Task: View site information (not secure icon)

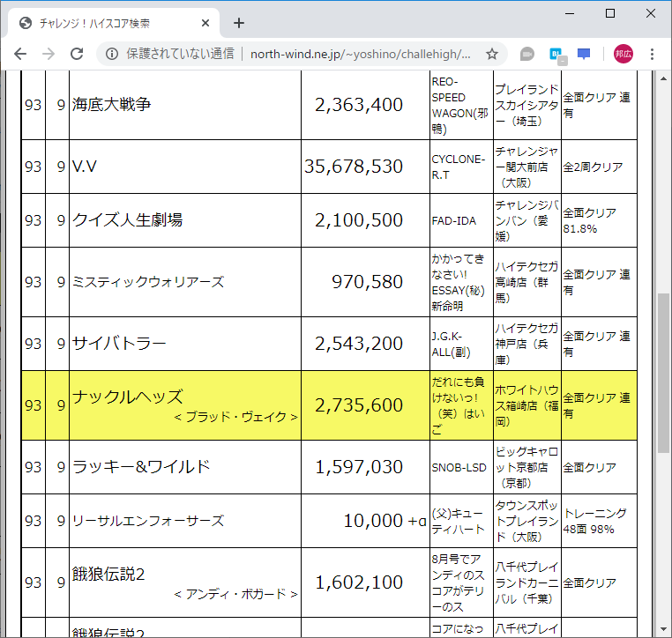Action: coord(112,54)
